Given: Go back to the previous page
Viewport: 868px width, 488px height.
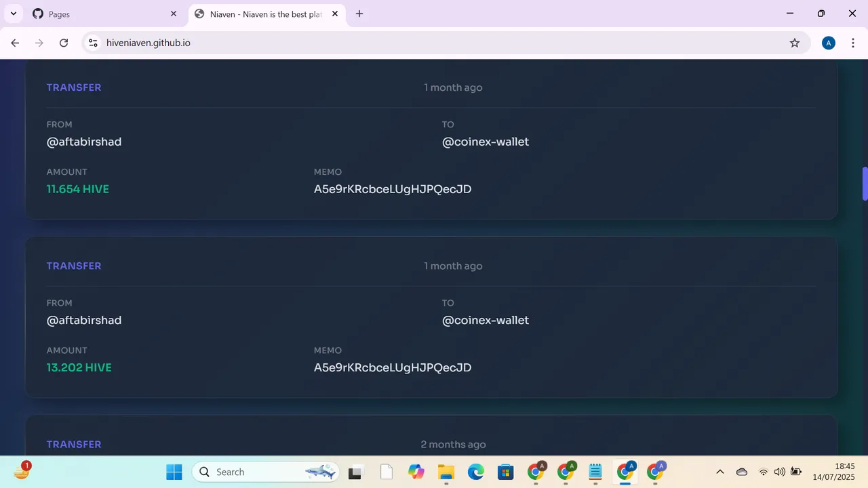Looking at the screenshot, I should tap(15, 43).
